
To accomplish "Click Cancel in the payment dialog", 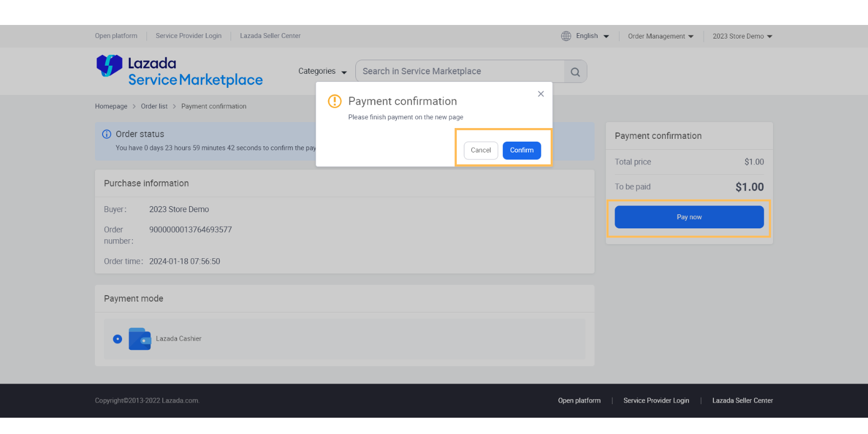I will [481, 150].
